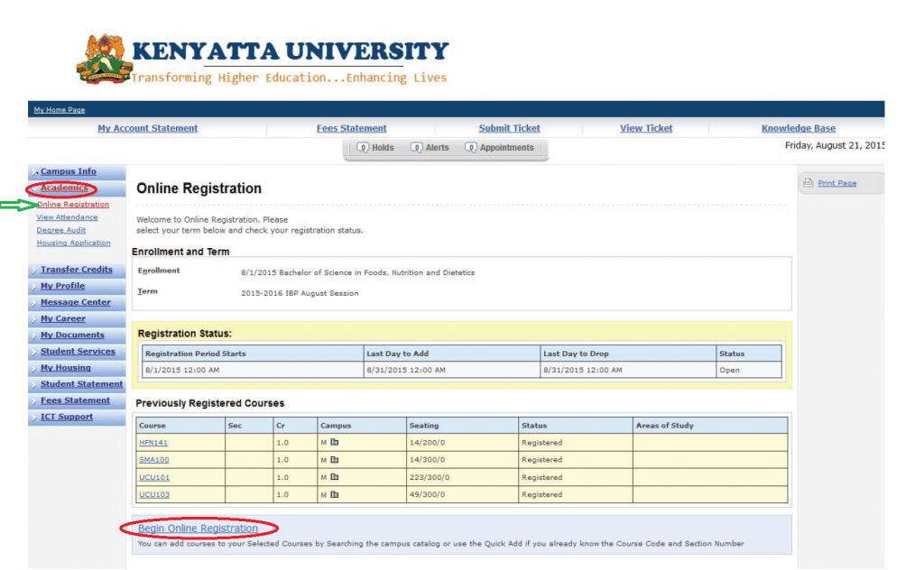Viewport: 924px width, 570px height.
Task: Click the Begin Online Registration link
Action: (x=198, y=529)
